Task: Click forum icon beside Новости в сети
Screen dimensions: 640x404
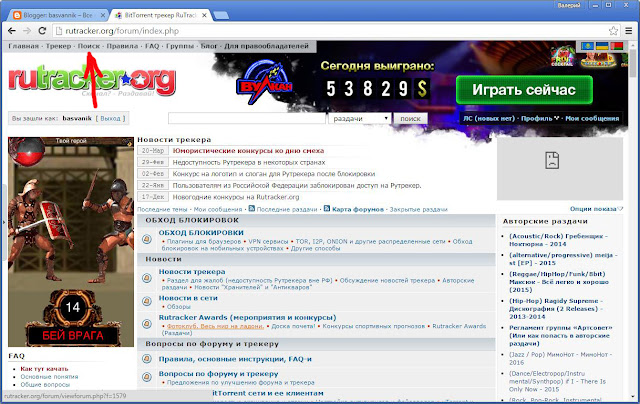Action: 147,302
